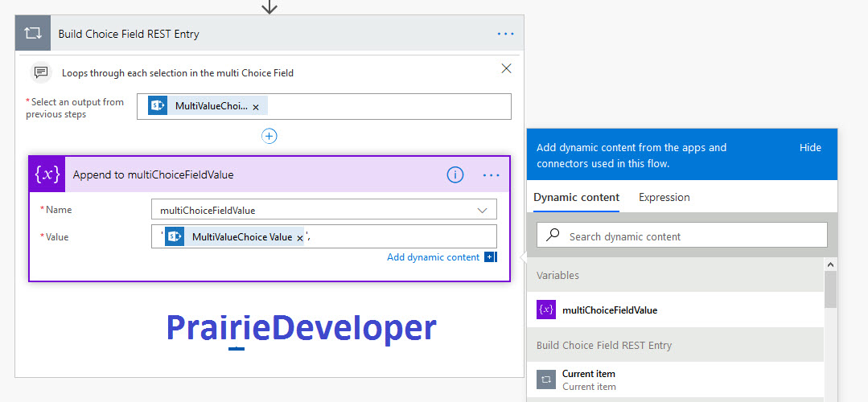Viewport: 868px width, 402px height.
Task: Select the Current item entry
Action: pyautogui.click(x=675, y=379)
